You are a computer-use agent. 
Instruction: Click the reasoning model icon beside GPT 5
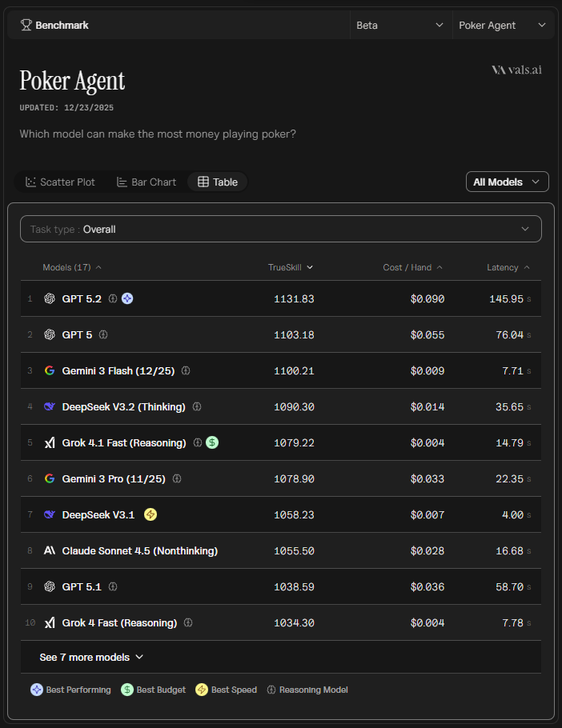click(103, 334)
